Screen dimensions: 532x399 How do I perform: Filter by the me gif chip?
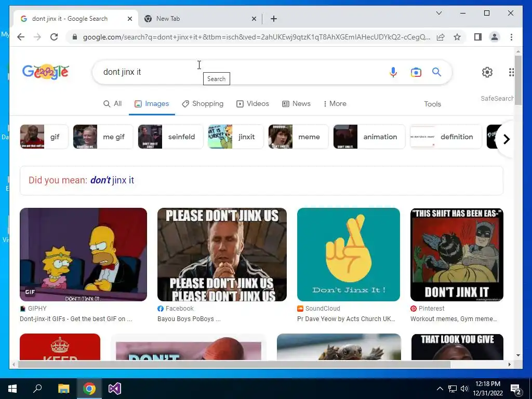click(103, 137)
